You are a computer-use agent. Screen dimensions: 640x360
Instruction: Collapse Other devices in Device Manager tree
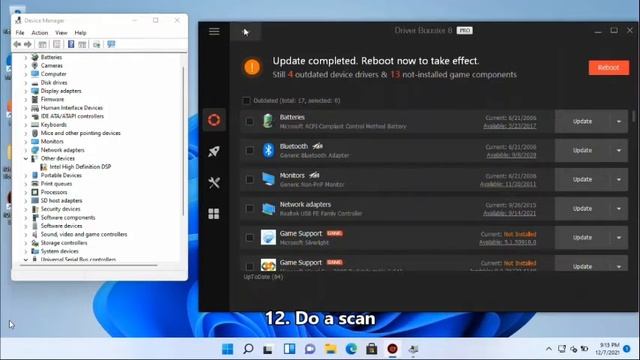click(26, 158)
